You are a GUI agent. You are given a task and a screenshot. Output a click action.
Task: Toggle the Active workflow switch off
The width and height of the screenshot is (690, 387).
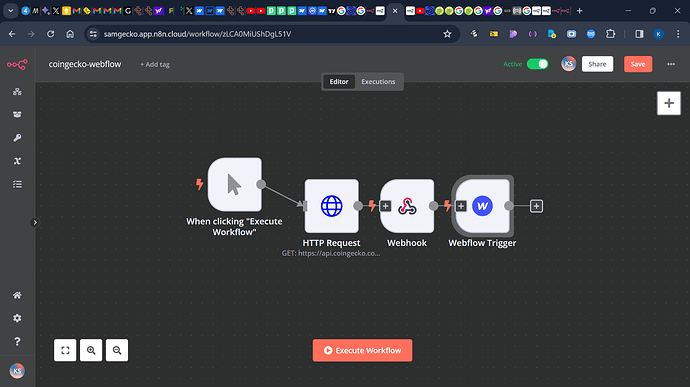pyautogui.click(x=537, y=64)
